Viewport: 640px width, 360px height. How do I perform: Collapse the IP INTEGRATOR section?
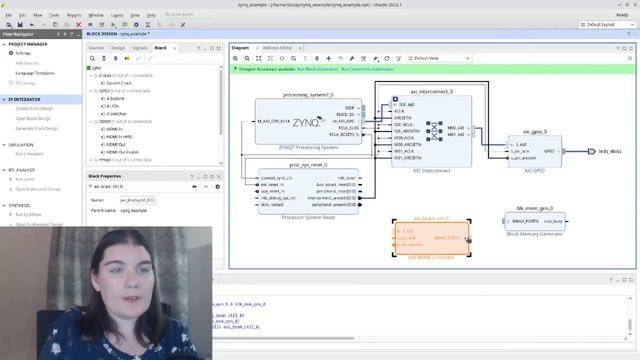4,100
